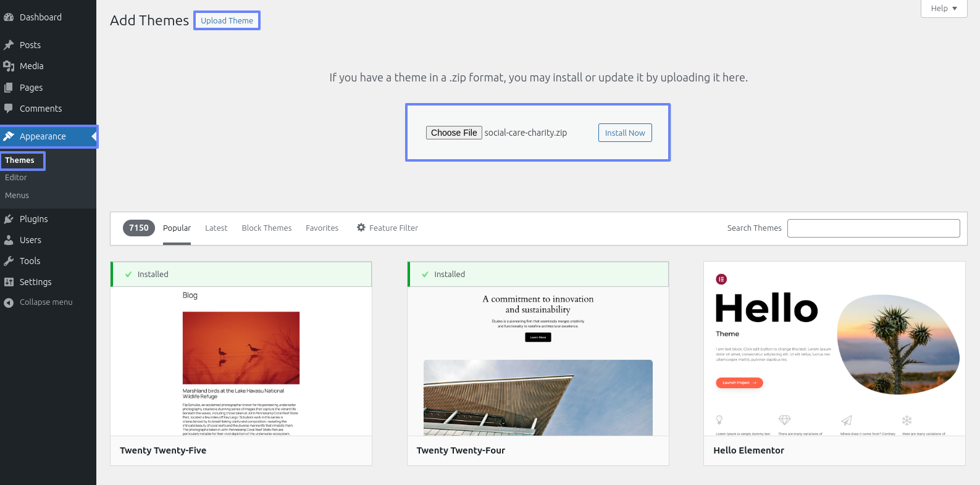Switch to the Favorites tab
This screenshot has width=980, height=485.
[x=322, y=228]
